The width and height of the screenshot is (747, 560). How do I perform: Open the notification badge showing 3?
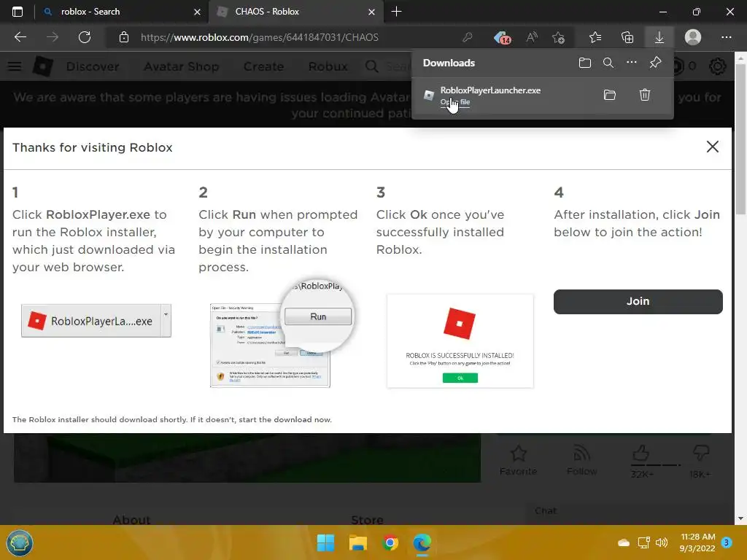tap(727, 542)
